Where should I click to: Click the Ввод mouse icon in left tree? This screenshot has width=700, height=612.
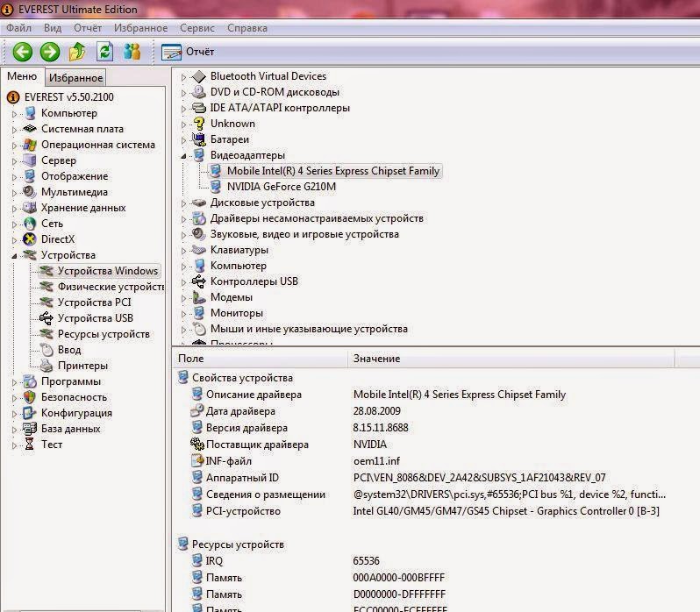click(x=46, y=350)
